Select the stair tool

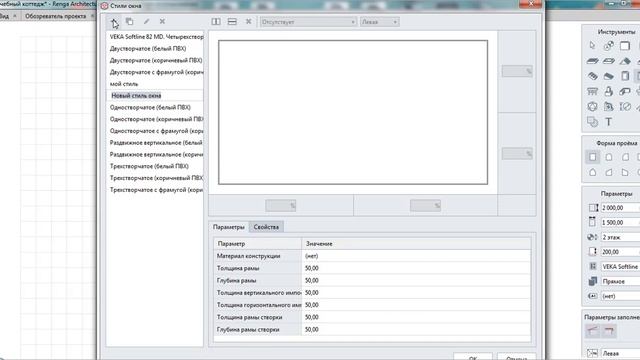[x=593, y=76]
